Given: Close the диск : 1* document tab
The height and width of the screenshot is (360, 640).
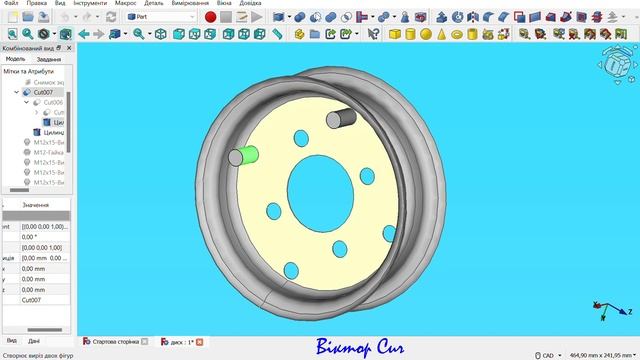Looking at the screenshot, I should (199, 342).
